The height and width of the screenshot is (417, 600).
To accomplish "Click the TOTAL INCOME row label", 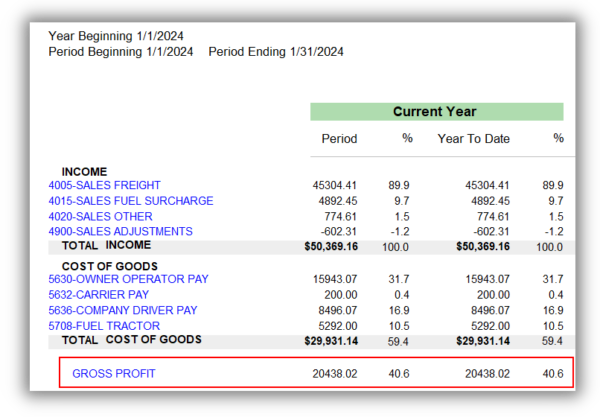I will (106, 245).
